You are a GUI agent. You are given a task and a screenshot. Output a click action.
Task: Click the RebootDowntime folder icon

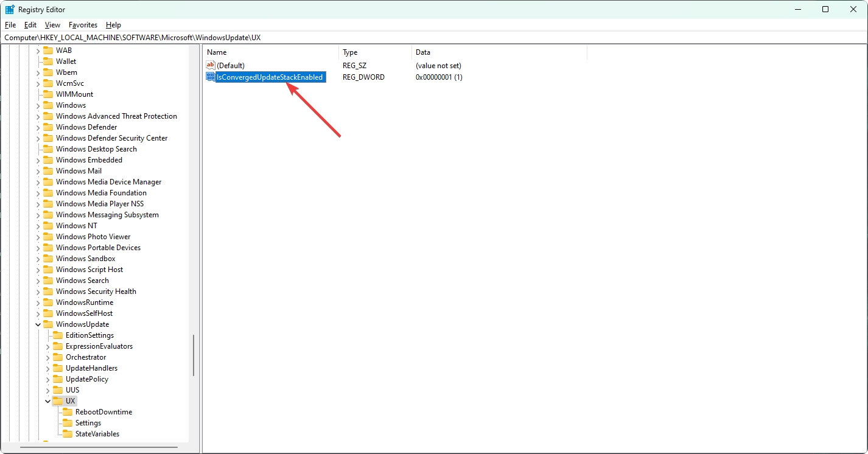click(68, 412)
